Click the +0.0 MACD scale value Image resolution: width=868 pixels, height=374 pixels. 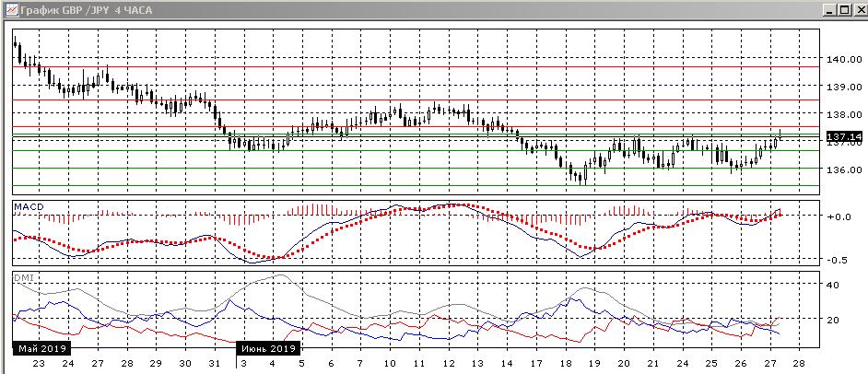pos(839,216)
